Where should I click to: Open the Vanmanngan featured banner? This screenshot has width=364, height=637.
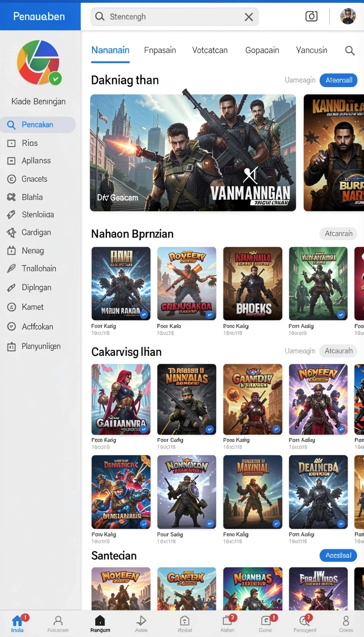[x=193, y=153]
